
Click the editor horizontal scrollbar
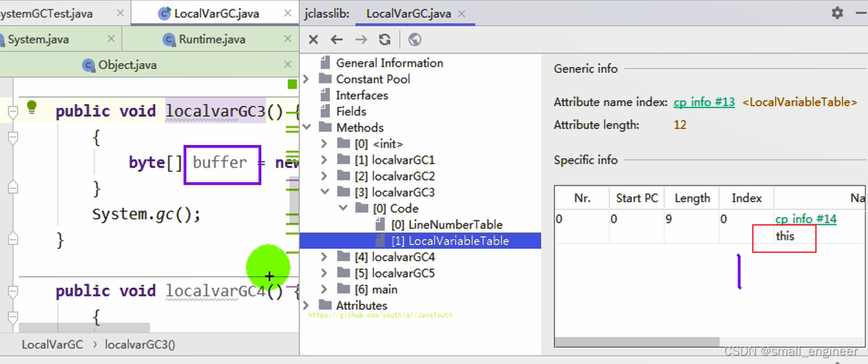tap(84, 328)
